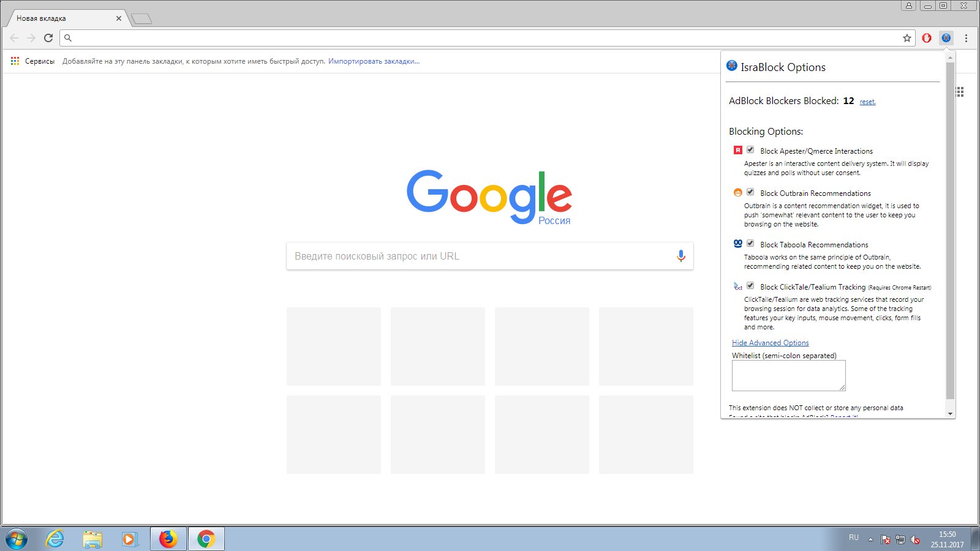
Task: Launch Internet Explorer from taskbar
Action: pyautogui.click(x=55, y=539)
